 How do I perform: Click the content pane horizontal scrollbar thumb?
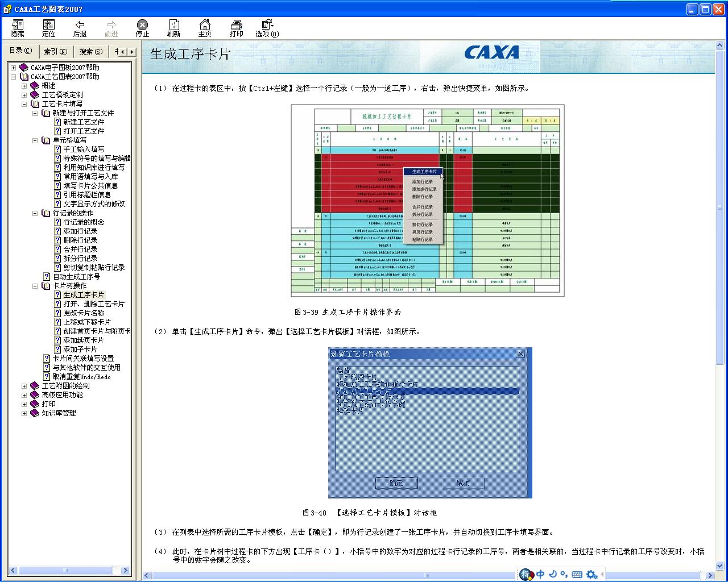click(x=427, y=576)
